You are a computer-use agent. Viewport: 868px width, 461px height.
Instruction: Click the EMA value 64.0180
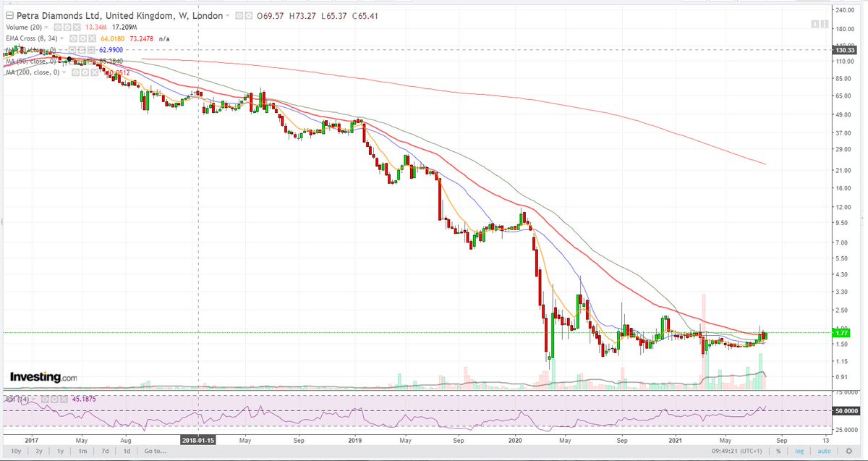click(112, 38)
